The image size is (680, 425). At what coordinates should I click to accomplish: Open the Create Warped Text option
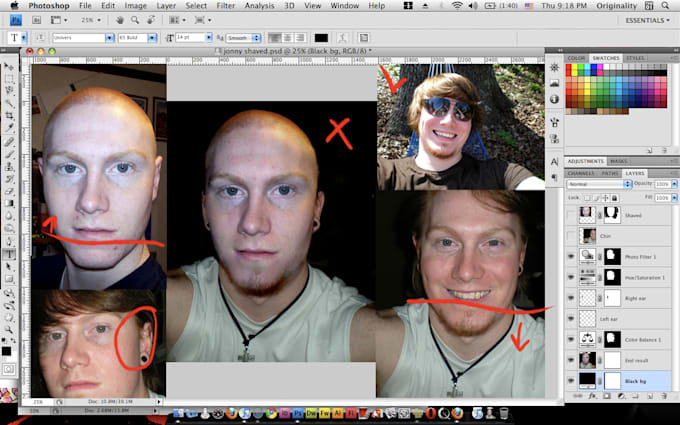pos(343,38)
